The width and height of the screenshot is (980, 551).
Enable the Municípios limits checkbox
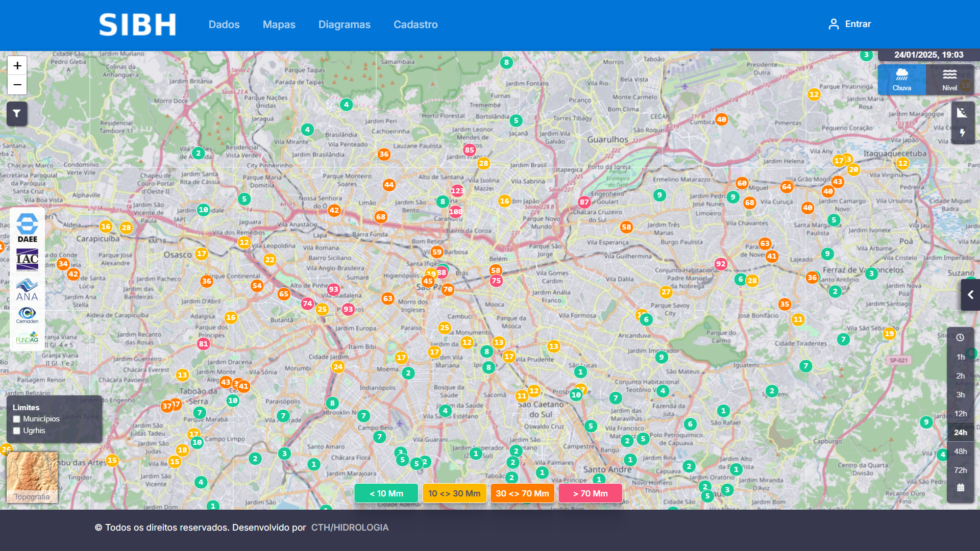coord(17,419)
